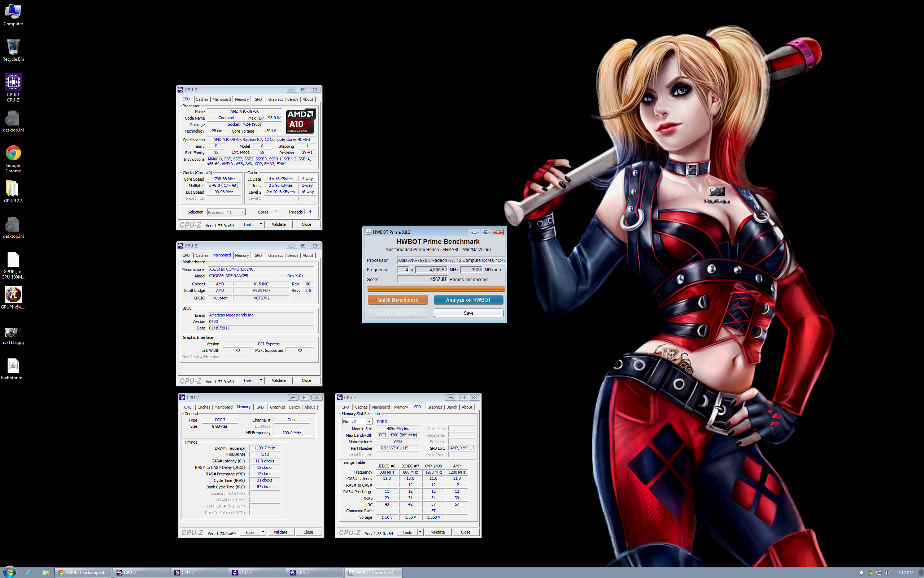Expand Tools arrow in the CPU window
The image size is (924, 578).
261,224
